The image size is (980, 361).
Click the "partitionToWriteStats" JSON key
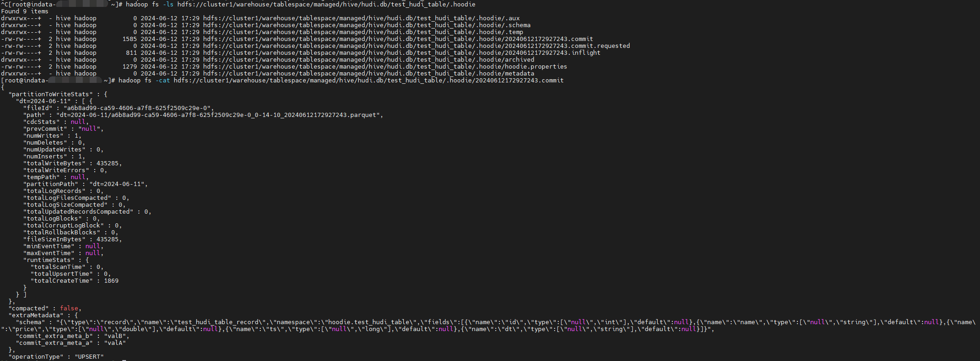coord(51,94)
